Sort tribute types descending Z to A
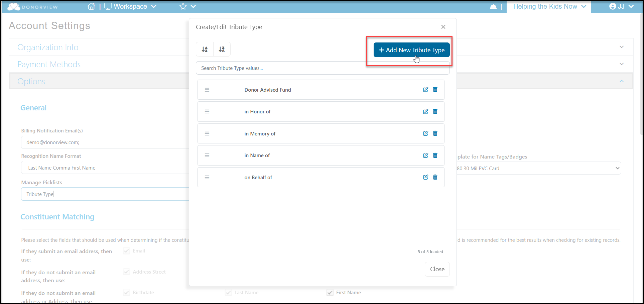This screenshot has height=304, width=644. 222,49
